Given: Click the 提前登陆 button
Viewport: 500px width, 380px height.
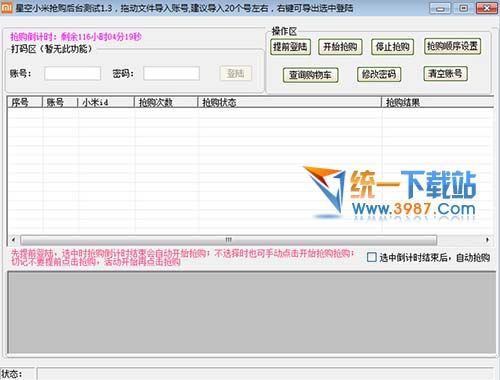Looking at the screenshot, I should 290,47.
